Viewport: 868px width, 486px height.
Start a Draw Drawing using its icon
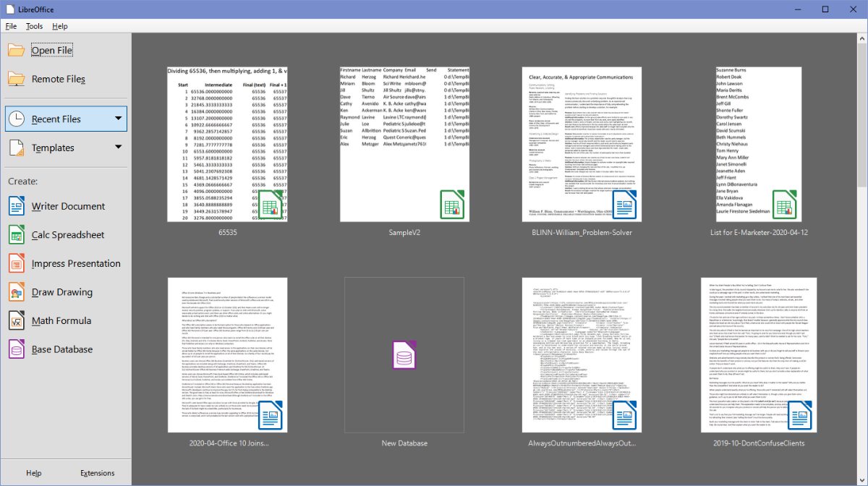click(x=17, y=292)
